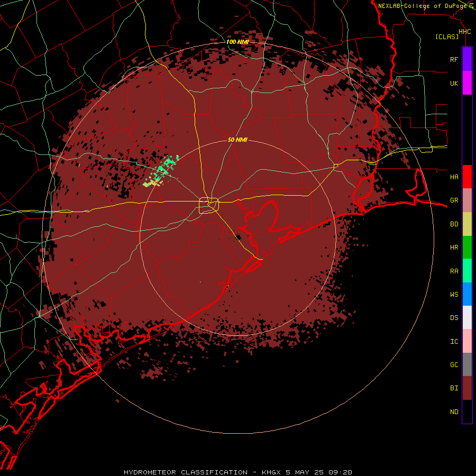Click the 100 NMI range ring label
The image size is (476, 476).
click(x=237, y=42)
